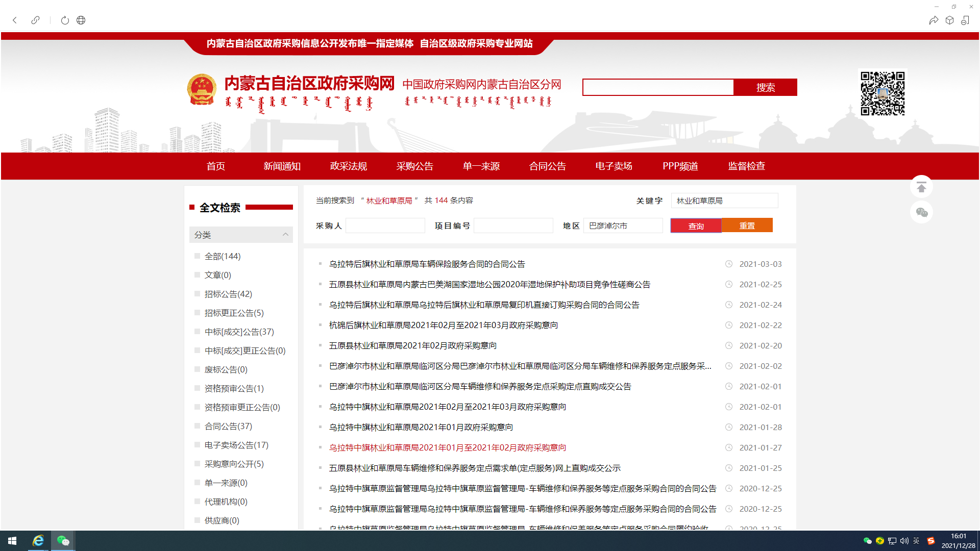980x551 pixels.
Task: Click the WeChat floating icon on right side
Action: (x=921, y=212)
